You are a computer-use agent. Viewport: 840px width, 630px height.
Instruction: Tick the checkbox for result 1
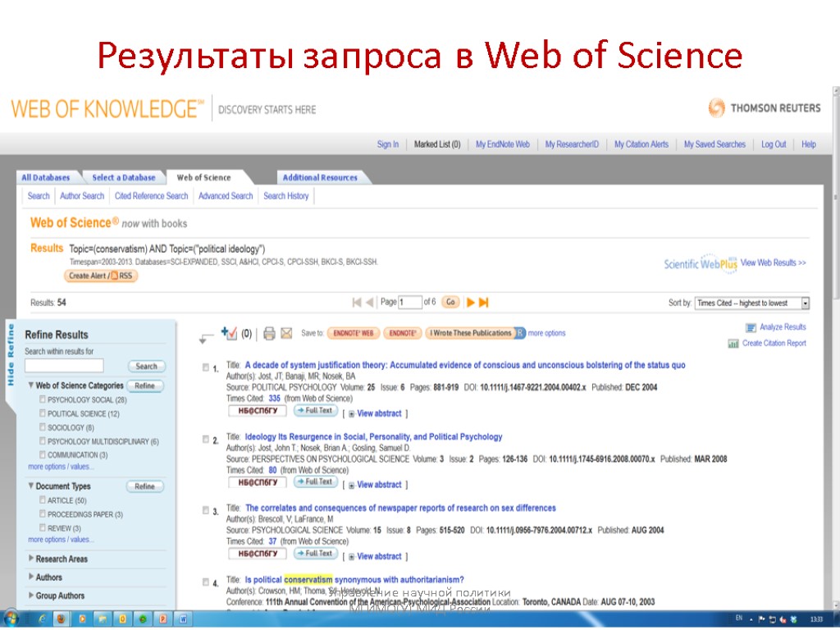(206, 367)
